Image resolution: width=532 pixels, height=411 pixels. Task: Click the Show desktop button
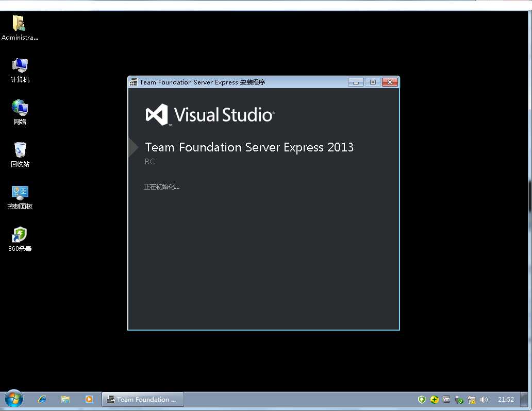point(525,400)
